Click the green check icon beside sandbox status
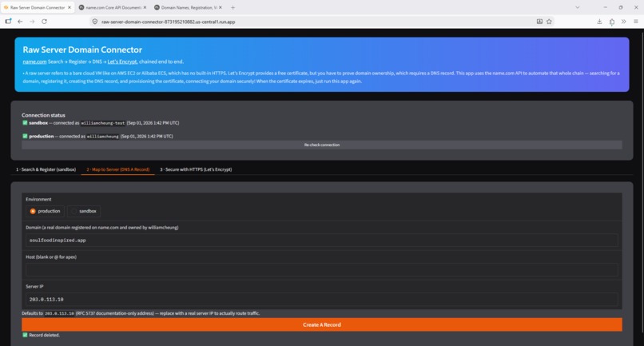The width and height of the screenshot is (644, 346). pos(25,123)
